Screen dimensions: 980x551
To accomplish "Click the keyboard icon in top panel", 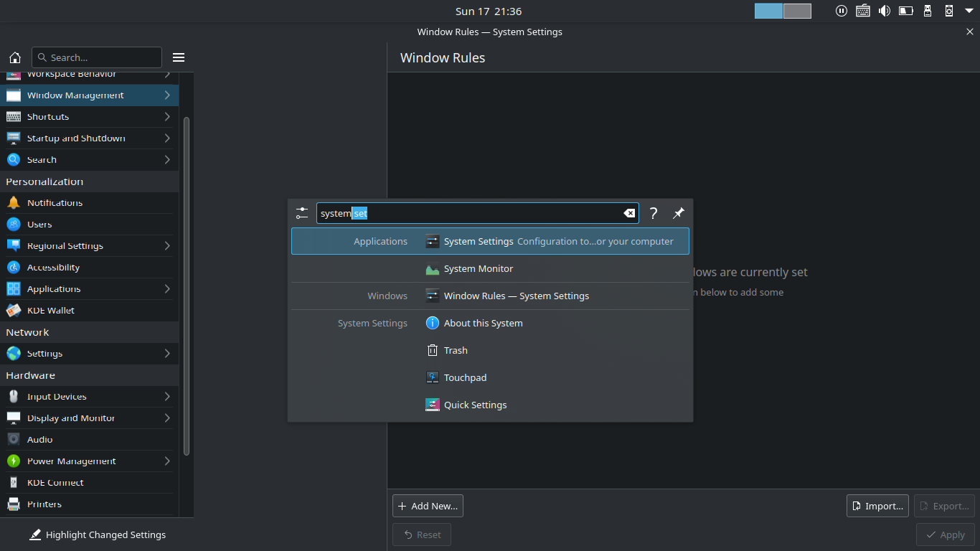I will 863,11.
